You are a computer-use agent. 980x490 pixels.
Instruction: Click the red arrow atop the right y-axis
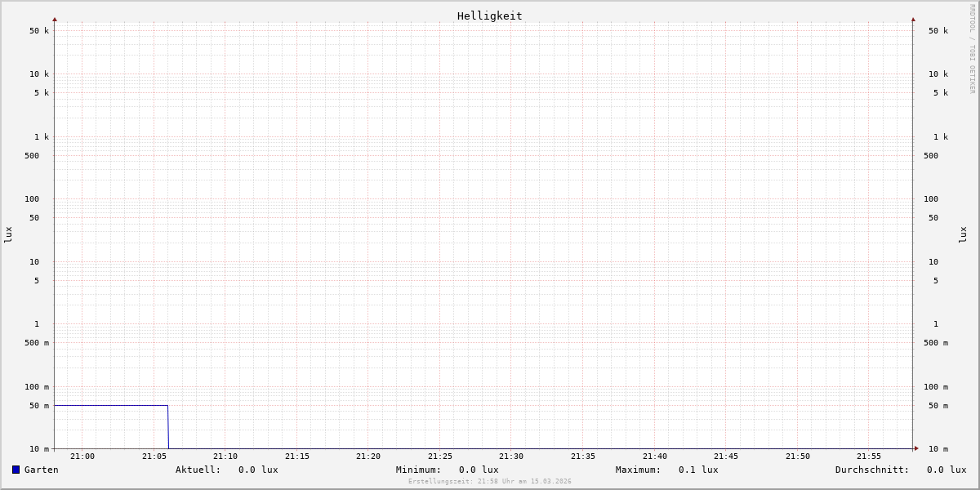point(913,19)
